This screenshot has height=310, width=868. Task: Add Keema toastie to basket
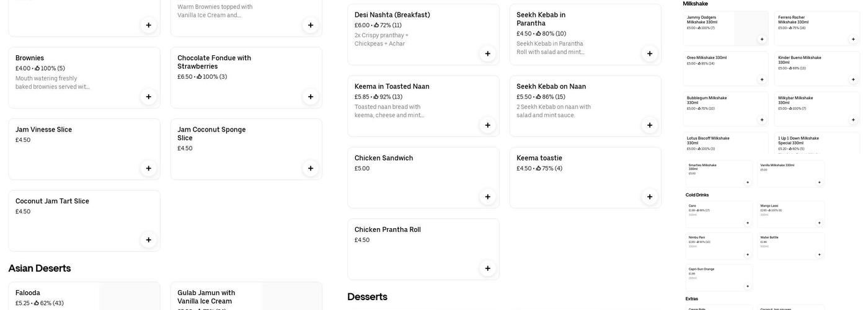click(650, 197)
